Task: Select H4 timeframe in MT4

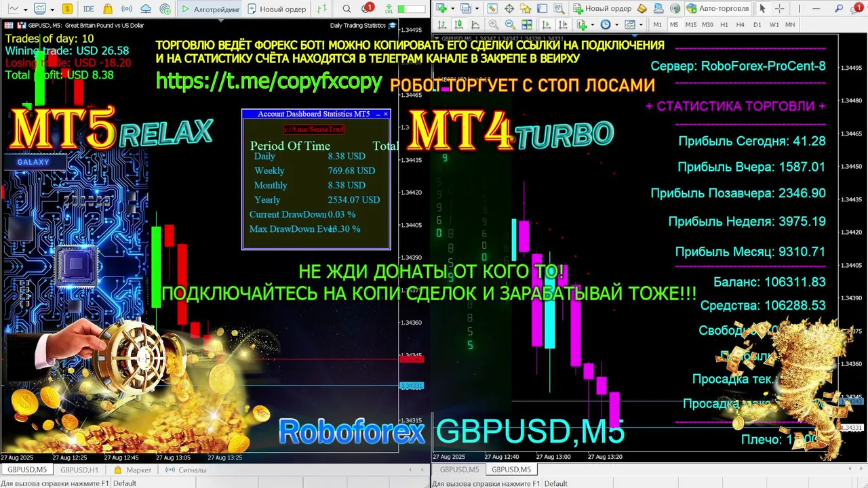Action: coord(741,24)
